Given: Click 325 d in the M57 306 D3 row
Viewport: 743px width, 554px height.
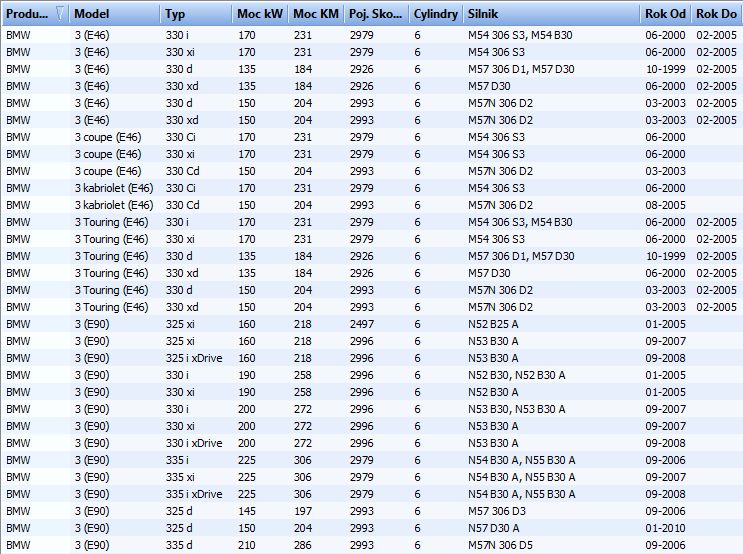Looking at the screenshot, I should [179, 511].
